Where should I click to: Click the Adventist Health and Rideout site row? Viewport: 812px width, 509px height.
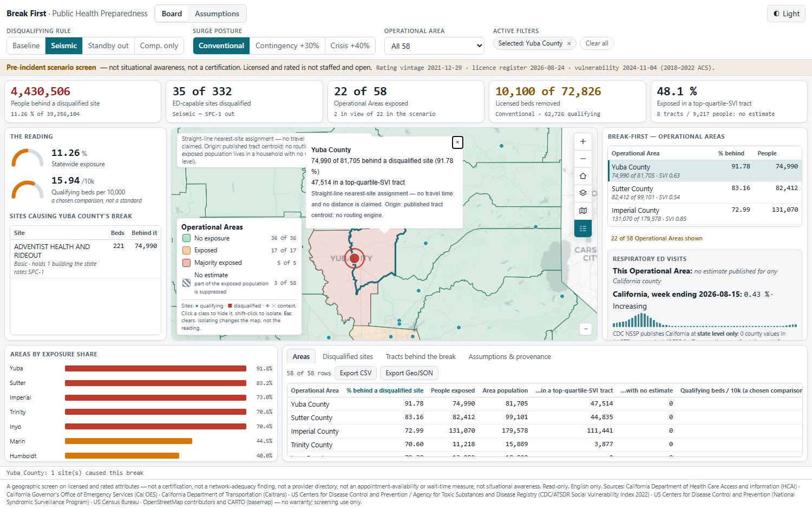pos(86,259)
